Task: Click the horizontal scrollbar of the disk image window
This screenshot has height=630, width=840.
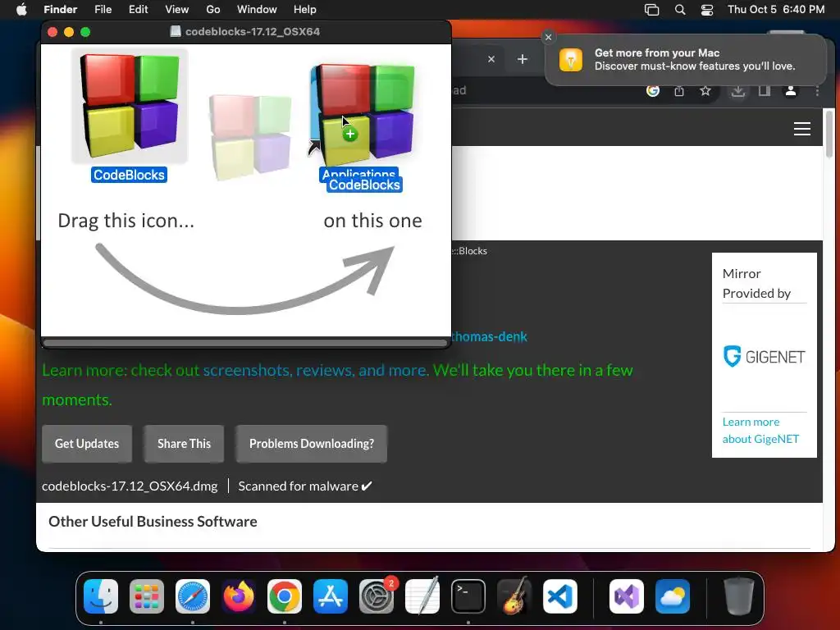Action: (x=245, y=343)
